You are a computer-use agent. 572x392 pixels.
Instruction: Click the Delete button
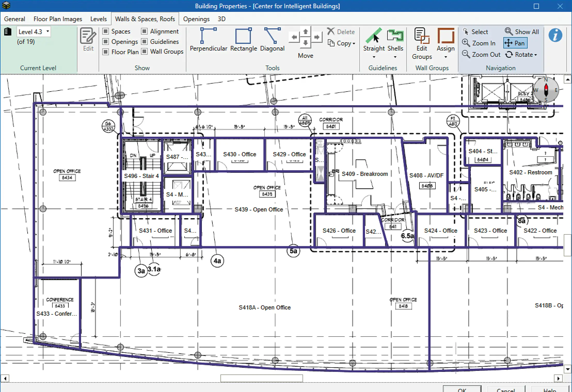[x=341, y=32]
